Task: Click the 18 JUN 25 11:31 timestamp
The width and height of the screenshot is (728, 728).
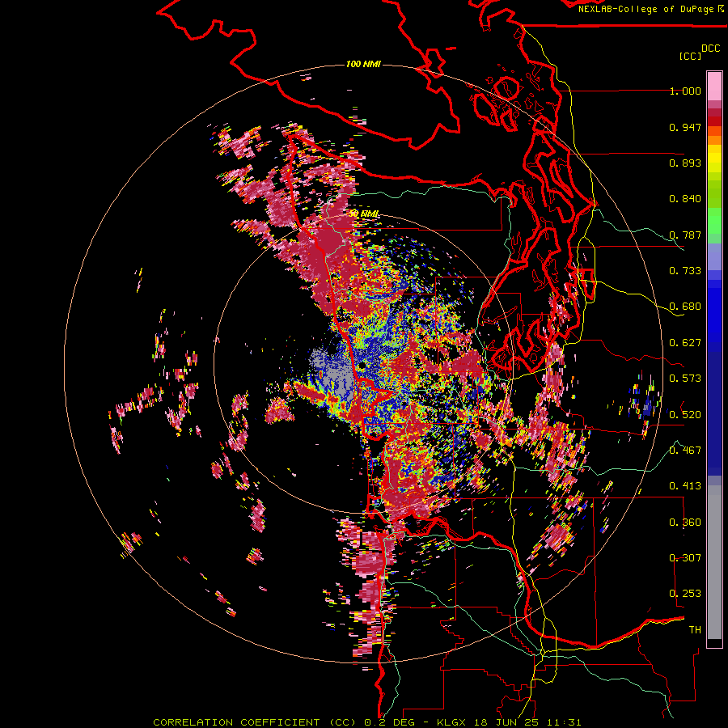Action: tap(528, 722)
